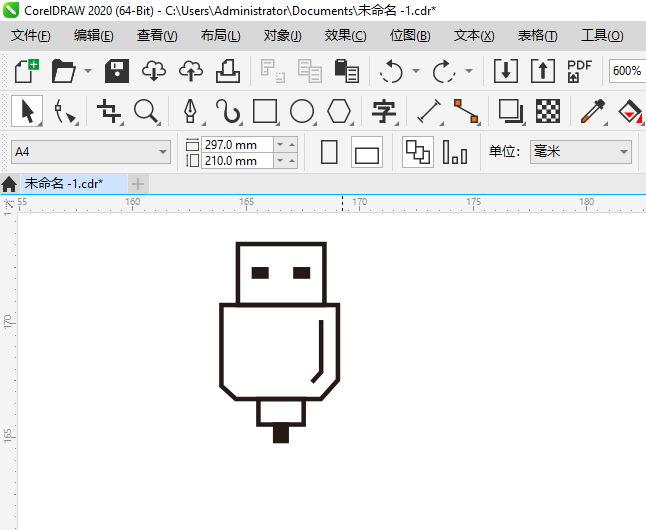Open the 效果(C) menu
Screen dimensions: 646x530
click(x=345, y=36)
